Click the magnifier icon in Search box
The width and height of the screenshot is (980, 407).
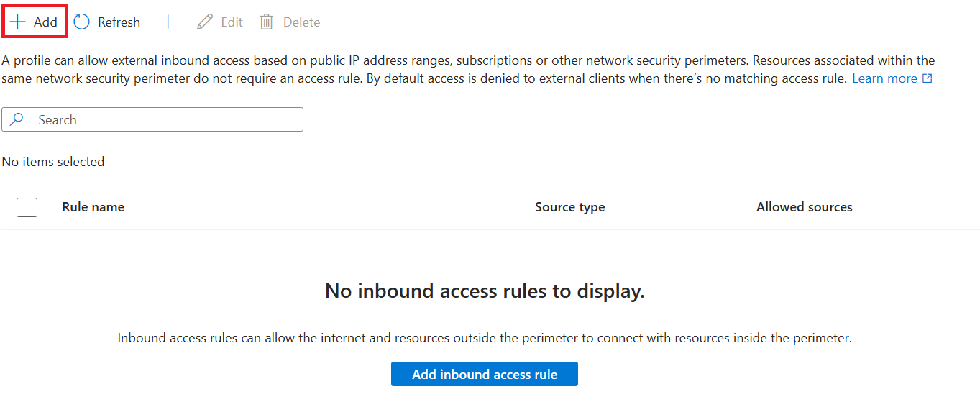coord(17,120)
